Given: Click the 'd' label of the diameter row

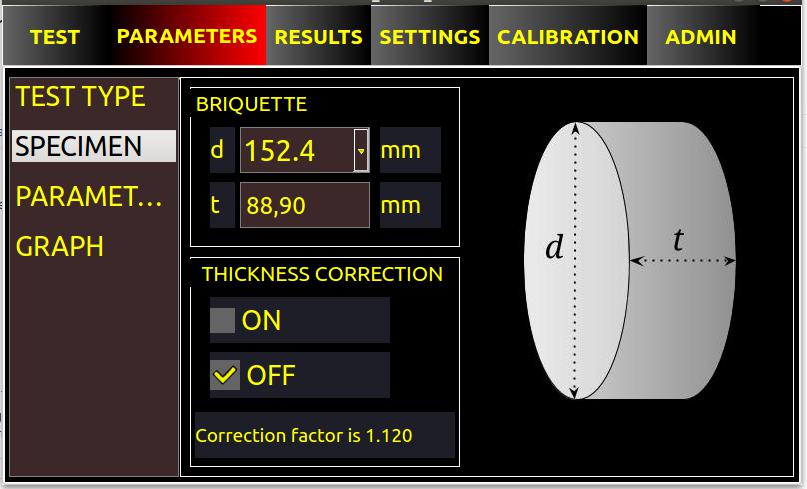Looking at the screenshot, I should point(222,150).
